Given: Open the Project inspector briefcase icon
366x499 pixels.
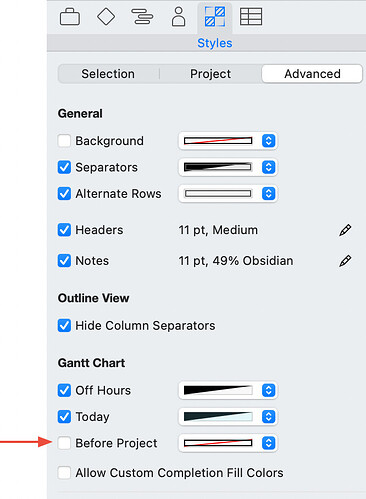Looking at the screenshot, I should coord(70,17).
